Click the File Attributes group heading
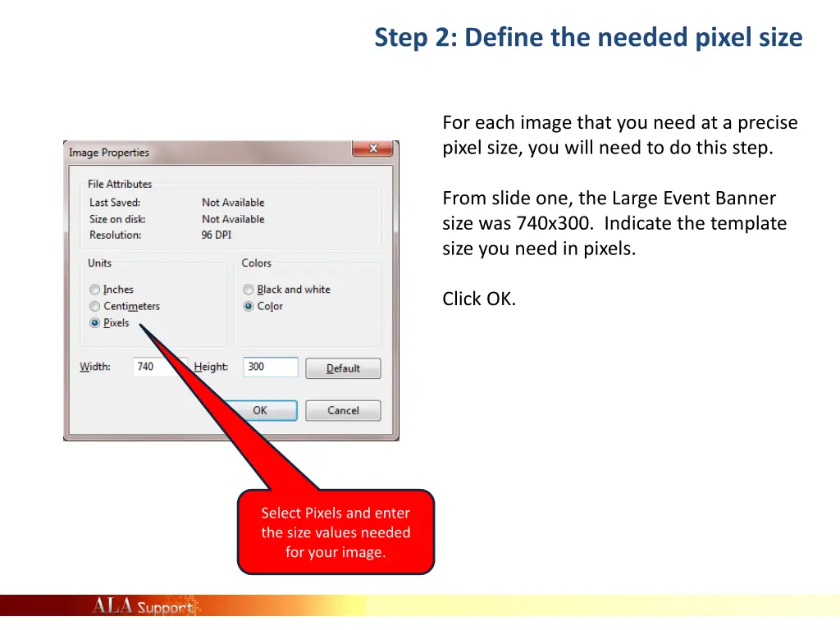 coord(119,184)
